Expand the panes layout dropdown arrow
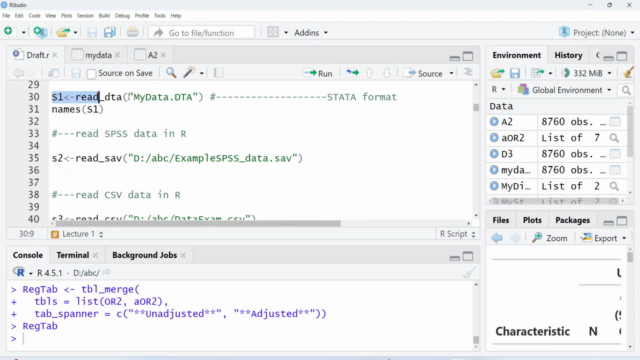The height and width of the screenshot is (360, 640). 286,32
